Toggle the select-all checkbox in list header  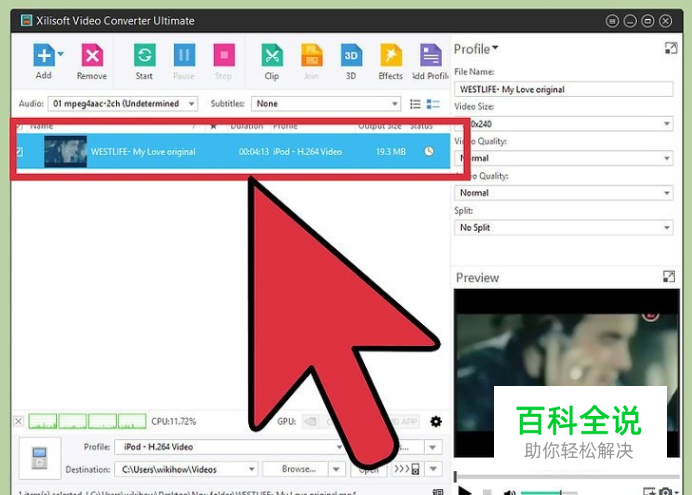[19, 127]
